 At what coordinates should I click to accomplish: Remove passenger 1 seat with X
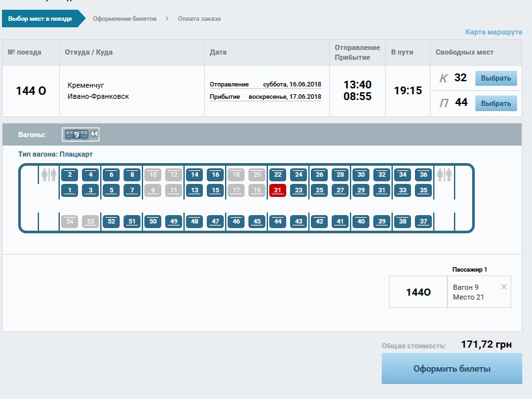(504, 287)
